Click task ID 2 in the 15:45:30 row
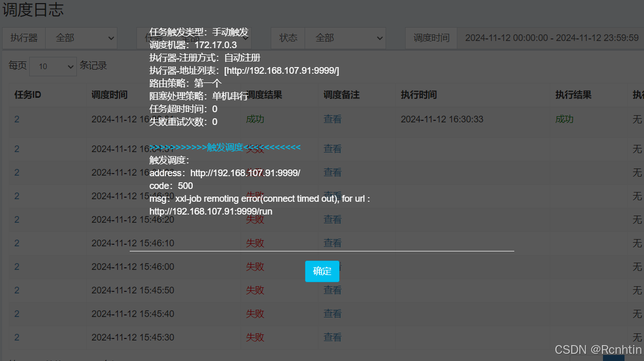The image size is (644, 361). click(17, 337)
